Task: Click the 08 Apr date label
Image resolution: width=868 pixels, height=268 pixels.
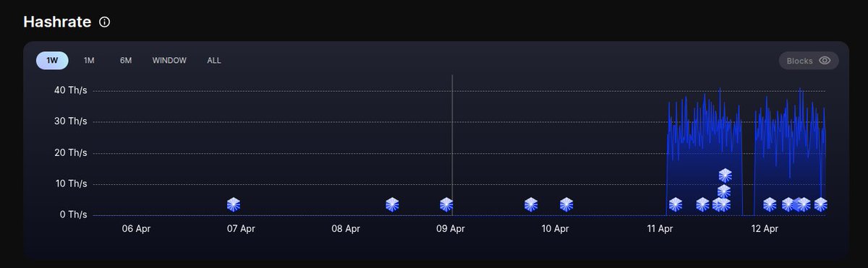Action: (346, 229)
